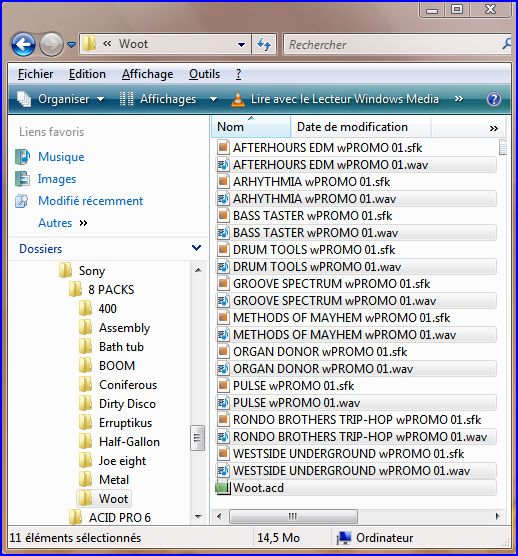518x556 pixels.
Task: Open the Help question mark icon
Action: pos(494,99)
